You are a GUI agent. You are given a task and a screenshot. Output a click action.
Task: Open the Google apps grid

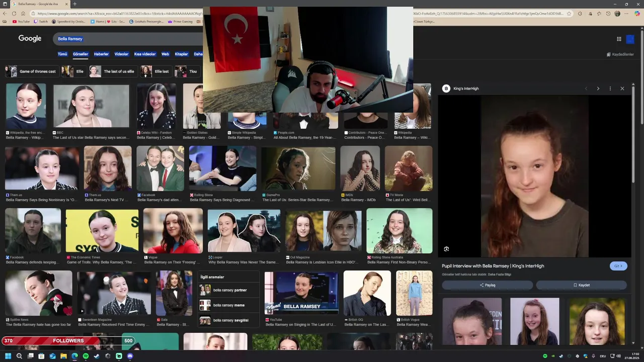click(x=619, y=39)
